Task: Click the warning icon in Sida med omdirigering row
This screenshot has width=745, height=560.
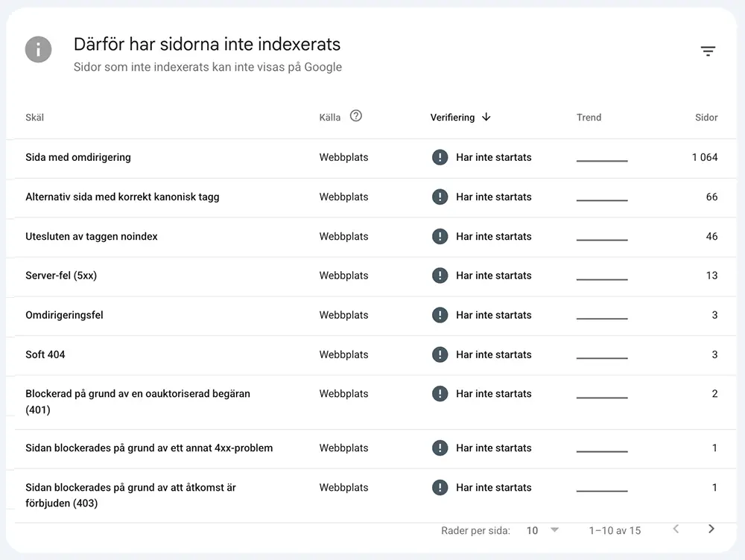Action: 440,157
